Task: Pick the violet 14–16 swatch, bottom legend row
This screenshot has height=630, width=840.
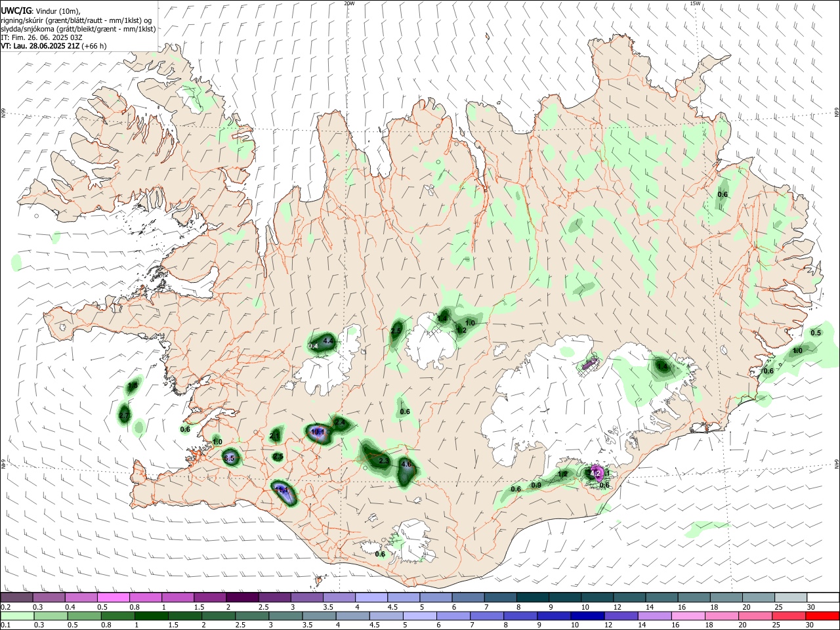Action: point(654,616)
